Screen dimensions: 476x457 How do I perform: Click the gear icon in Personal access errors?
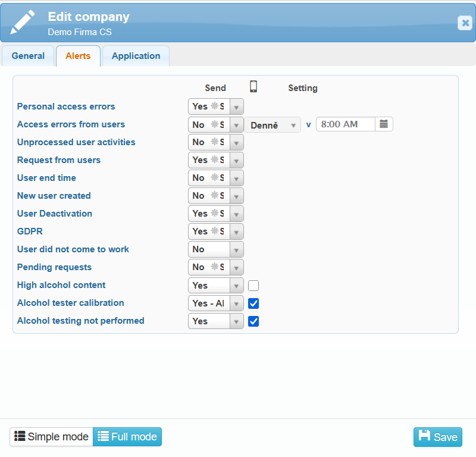click(215, 107)
